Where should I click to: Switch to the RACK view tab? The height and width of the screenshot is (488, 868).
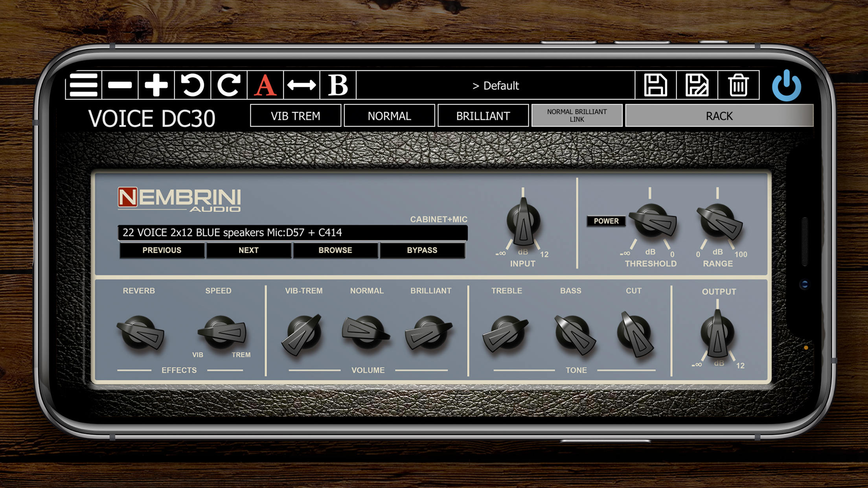pos(719,116)
